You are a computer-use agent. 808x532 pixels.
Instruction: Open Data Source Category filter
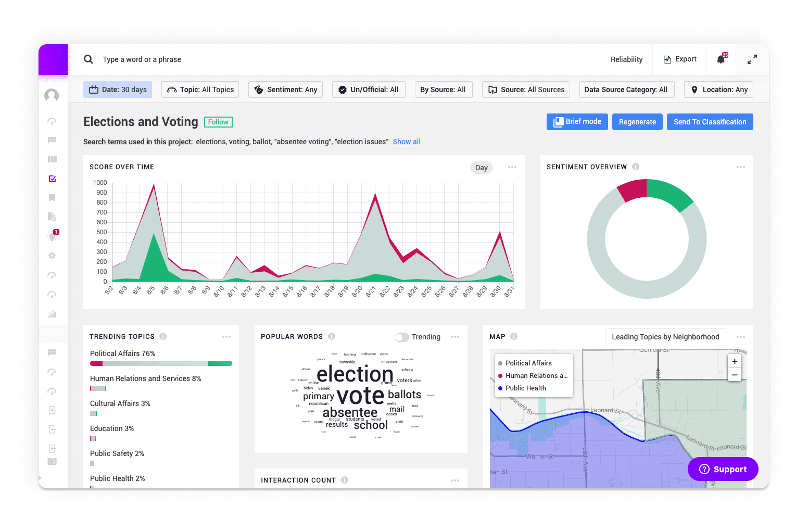tap(627, 90)
